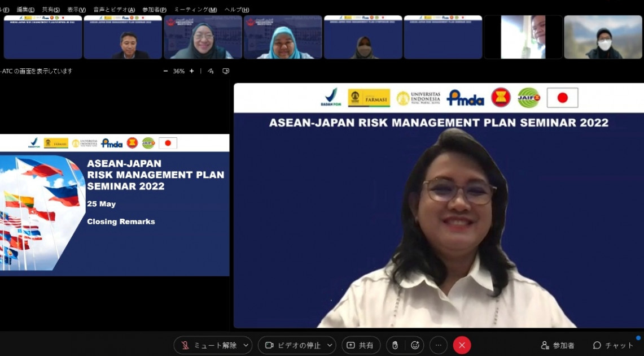The image size is (644, 356).
Task: Select the masked participant video thumbnail at far right
Action: point(603,37)
